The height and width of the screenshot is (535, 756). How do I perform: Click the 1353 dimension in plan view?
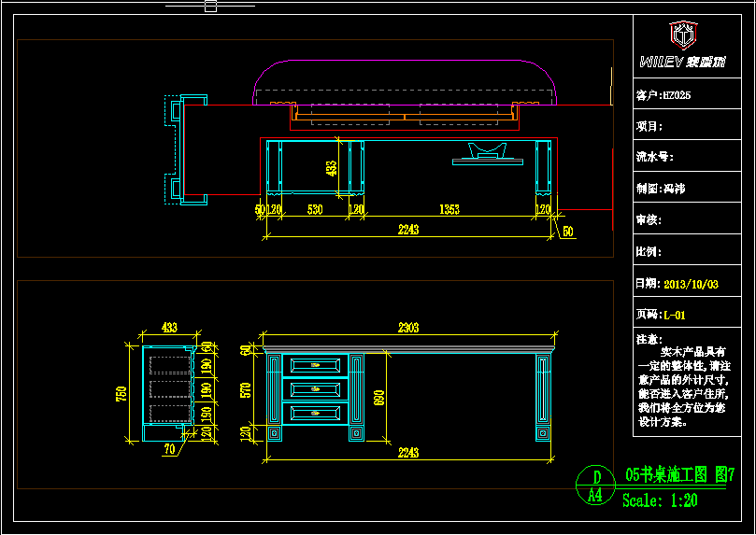[449, 210]
